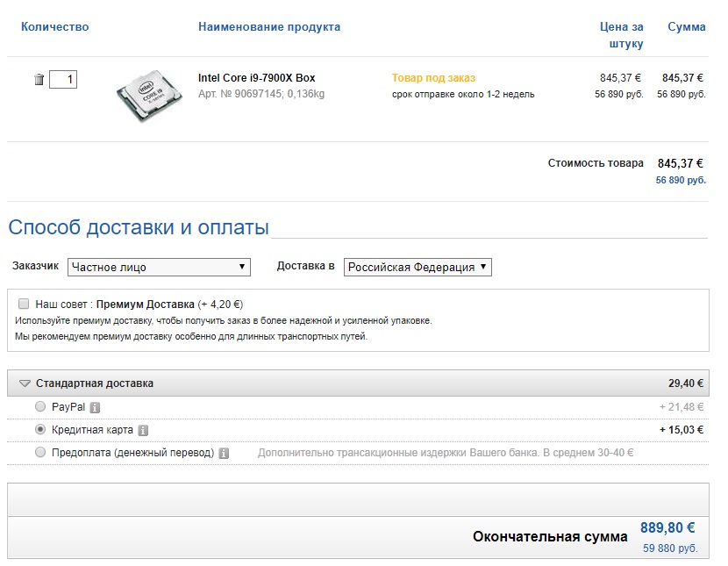Click the Сумма column header
Image resolution: width=728 pixels, height=566 pixels.
686,27
